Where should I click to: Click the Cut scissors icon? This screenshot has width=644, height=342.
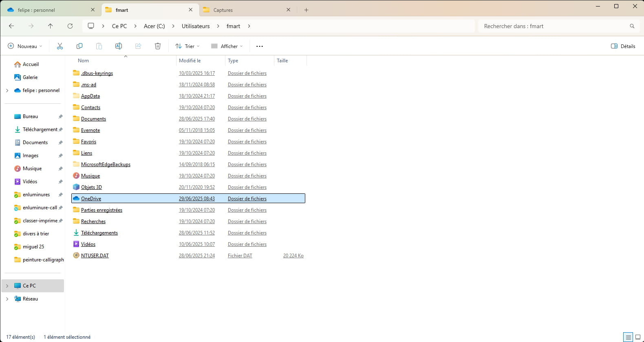point(60,46)
